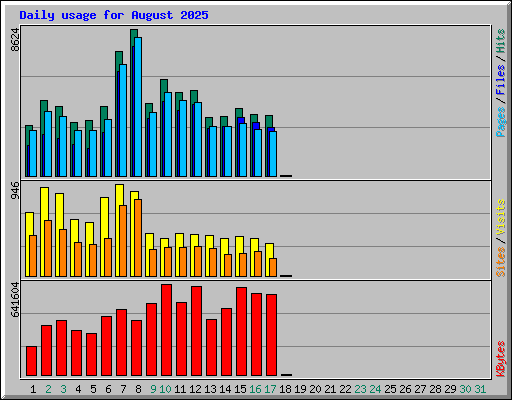Viewport: 512px width, 400px height.
Task: Click day 22 on the x-axis
Action: (345, 389)
